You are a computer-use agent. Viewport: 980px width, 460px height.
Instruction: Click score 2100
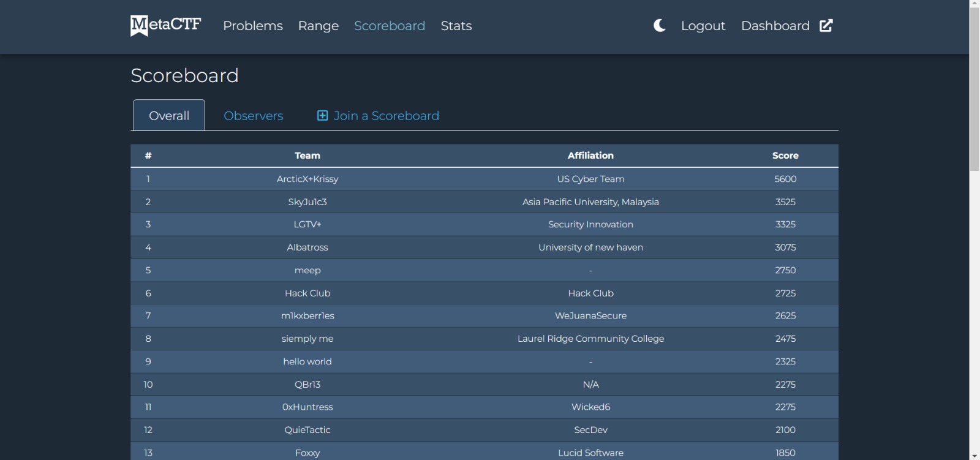point(785,430)
